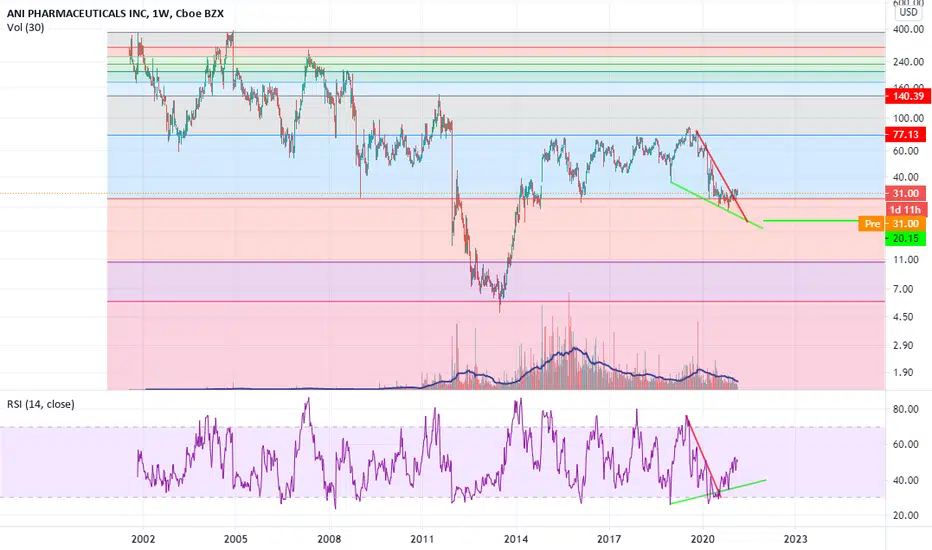Click the RSI 20.00 axis value

pyautogui.click(x=906, y=516)
